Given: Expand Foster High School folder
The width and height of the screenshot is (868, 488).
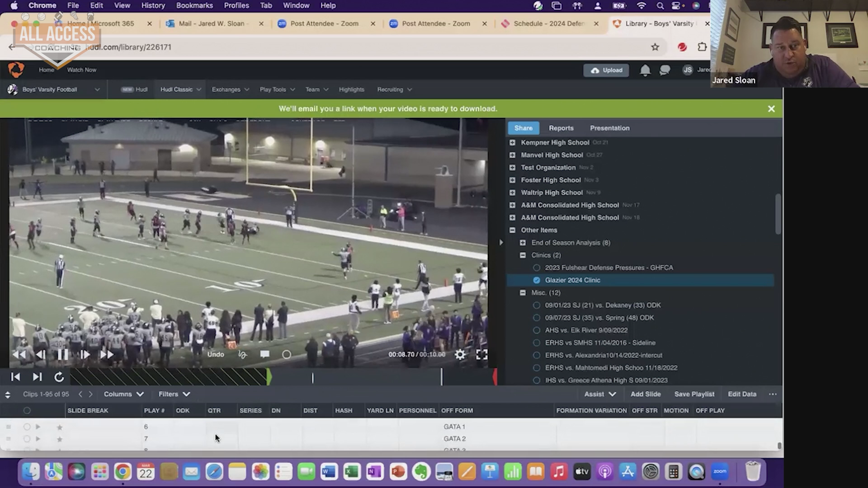Looking at the screenshot, I should 512,180.
